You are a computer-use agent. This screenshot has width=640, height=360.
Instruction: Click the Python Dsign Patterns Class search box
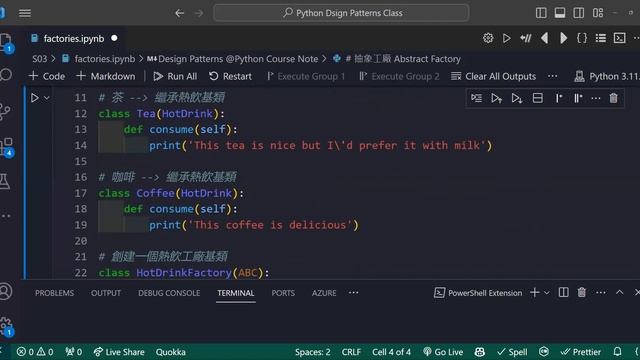click(341, 13)
